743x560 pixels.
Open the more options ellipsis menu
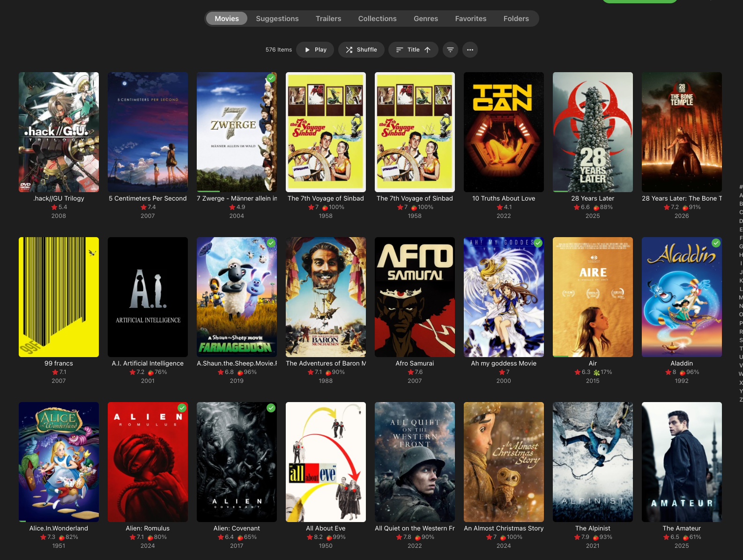tap(470, 50)
